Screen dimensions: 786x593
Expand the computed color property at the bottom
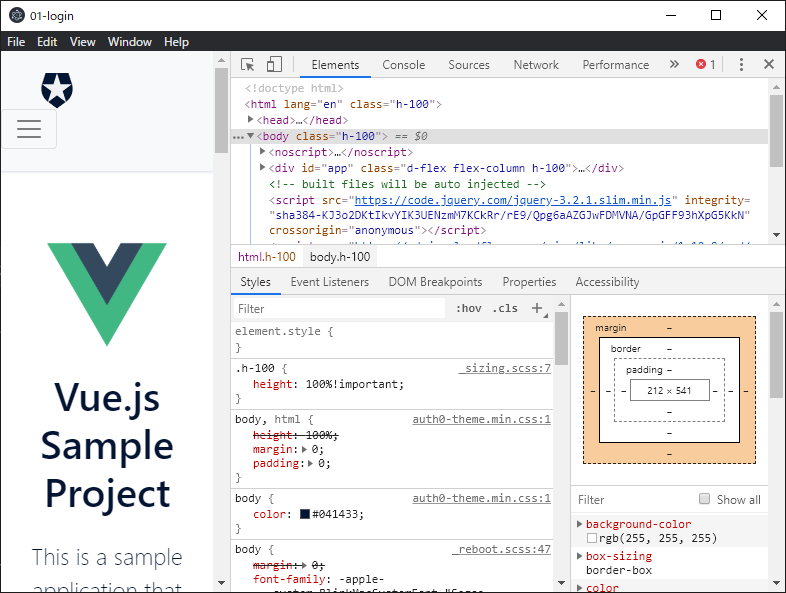(x=579, y=587)
